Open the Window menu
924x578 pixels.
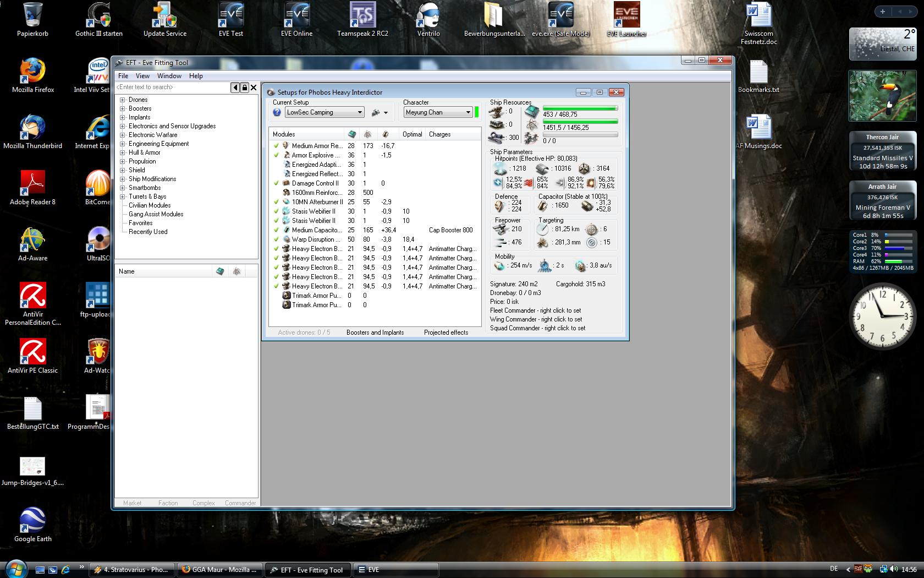169,76
